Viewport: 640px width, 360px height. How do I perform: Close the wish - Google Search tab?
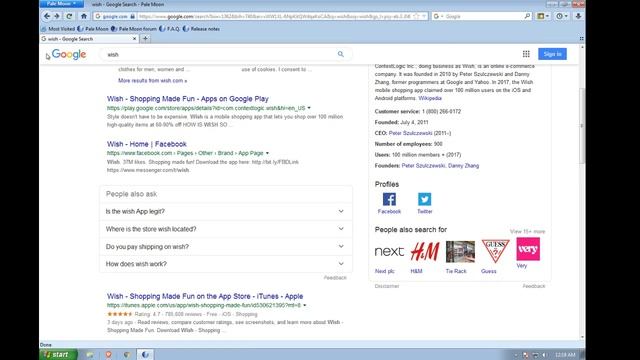click(x=134, y=39)
